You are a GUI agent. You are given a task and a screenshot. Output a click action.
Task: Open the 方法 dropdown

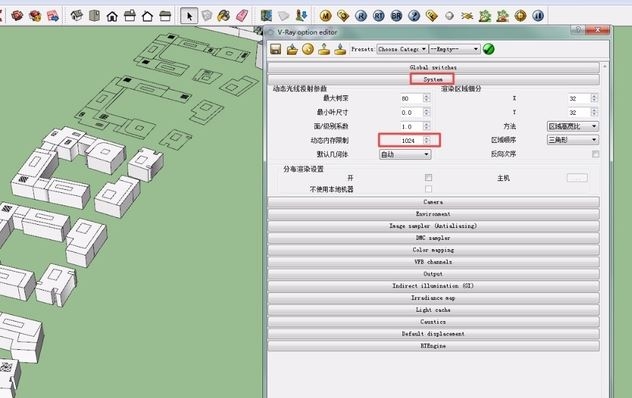572,126
